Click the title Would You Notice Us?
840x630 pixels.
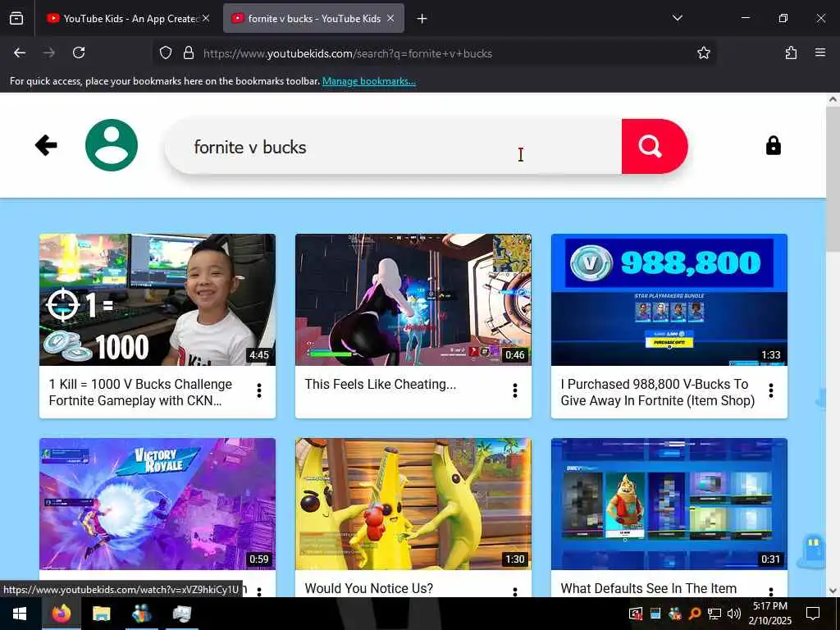[368, 588]
